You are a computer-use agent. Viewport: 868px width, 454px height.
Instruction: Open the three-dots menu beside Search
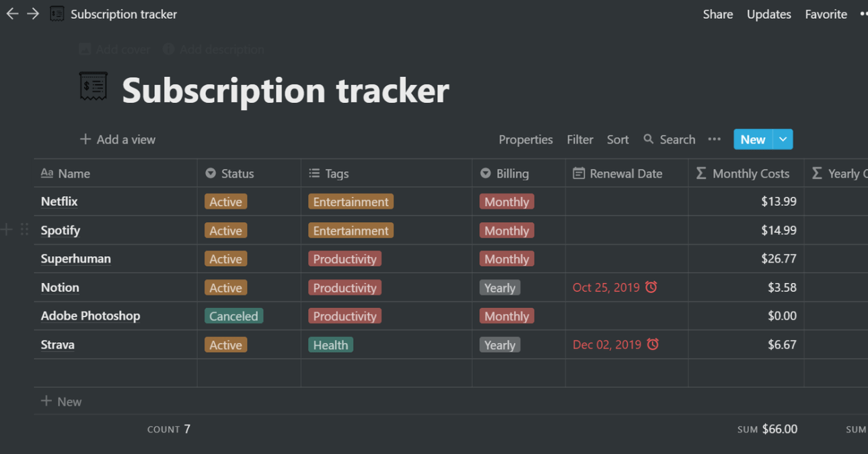pos(715,139)
